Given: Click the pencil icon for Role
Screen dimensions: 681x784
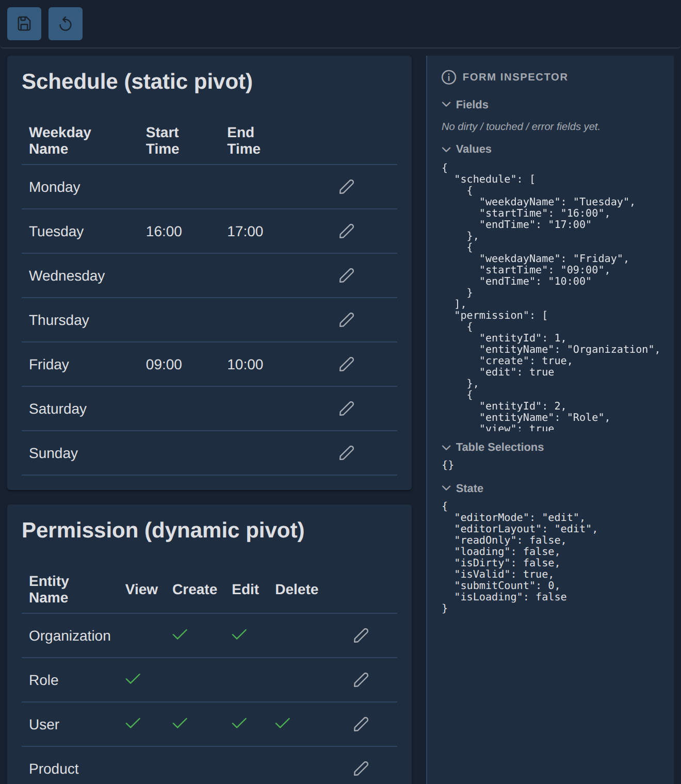Looking at the screenshot, I should (361, 680).
